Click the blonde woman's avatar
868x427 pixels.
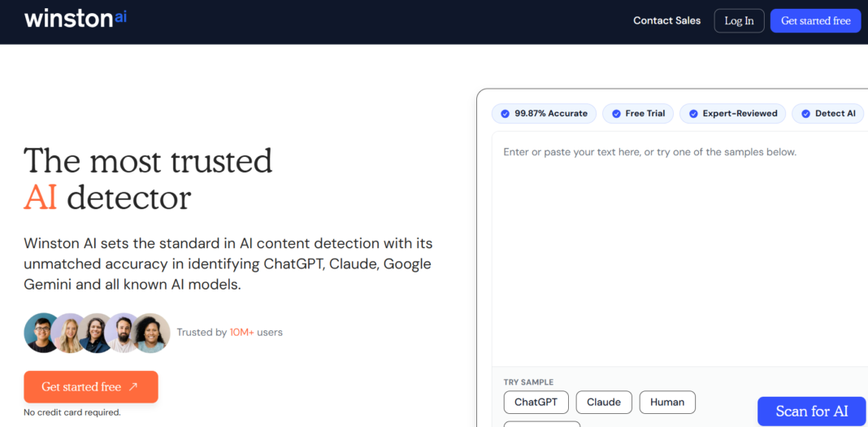(x=68, y=333)
